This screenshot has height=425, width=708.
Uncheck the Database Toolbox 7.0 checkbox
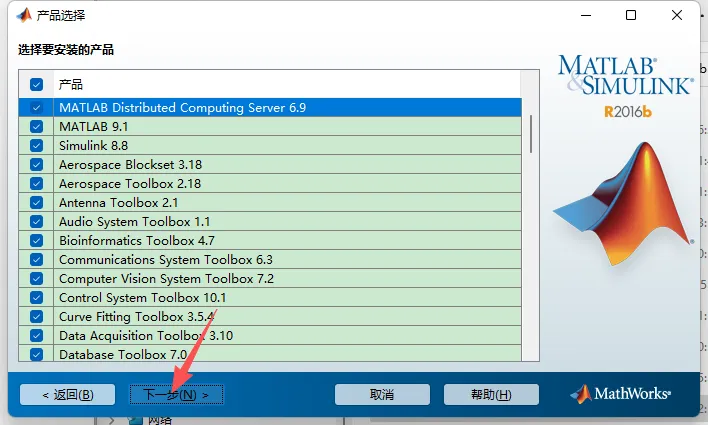(37, 354)
